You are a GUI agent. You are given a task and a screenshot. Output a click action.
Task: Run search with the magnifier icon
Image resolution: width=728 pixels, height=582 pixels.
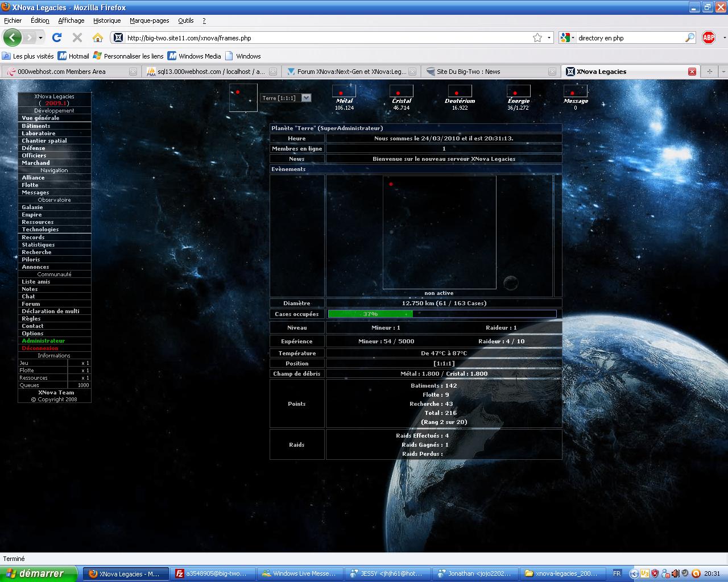click(690, 38)
